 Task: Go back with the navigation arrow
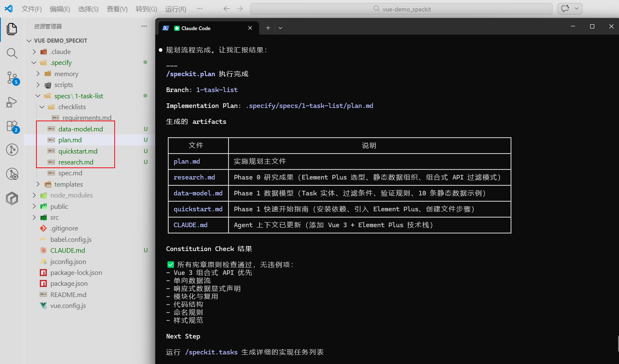[226, 9]
